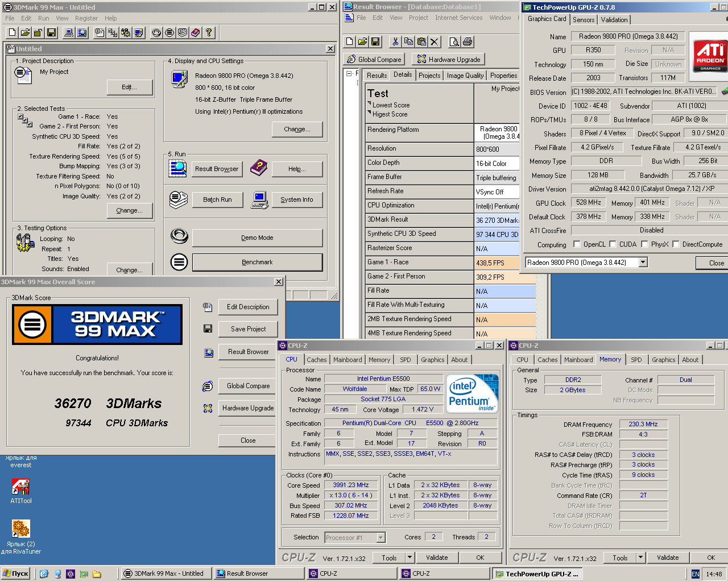Click Display settings monitor icon in 3DMark toolbar
The height and width of the screenshot is (582, 728).
tap(139, 32)
